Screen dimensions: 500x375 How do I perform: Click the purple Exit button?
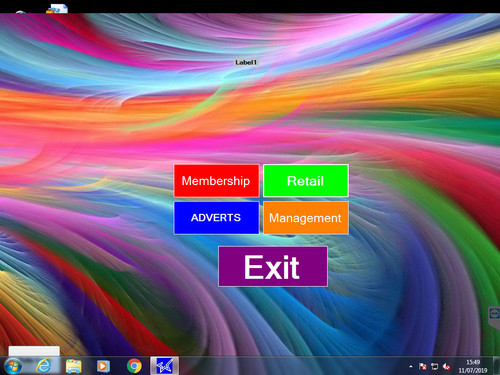point(273,267)
